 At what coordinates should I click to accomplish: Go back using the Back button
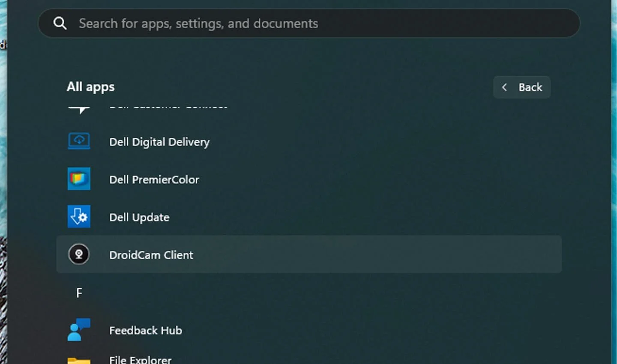521,87
